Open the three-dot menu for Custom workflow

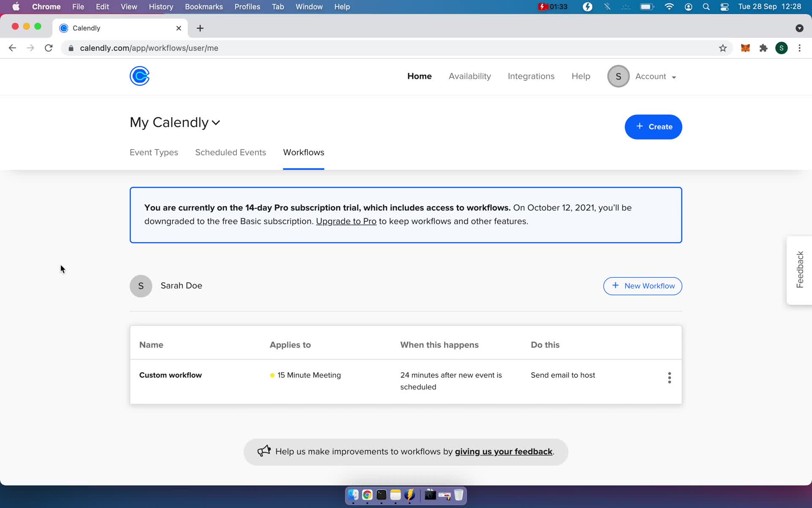[x=669, y=378]
